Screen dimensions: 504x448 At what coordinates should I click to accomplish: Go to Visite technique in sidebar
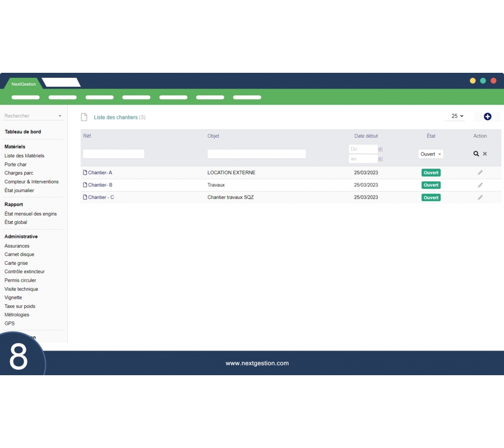21,289
